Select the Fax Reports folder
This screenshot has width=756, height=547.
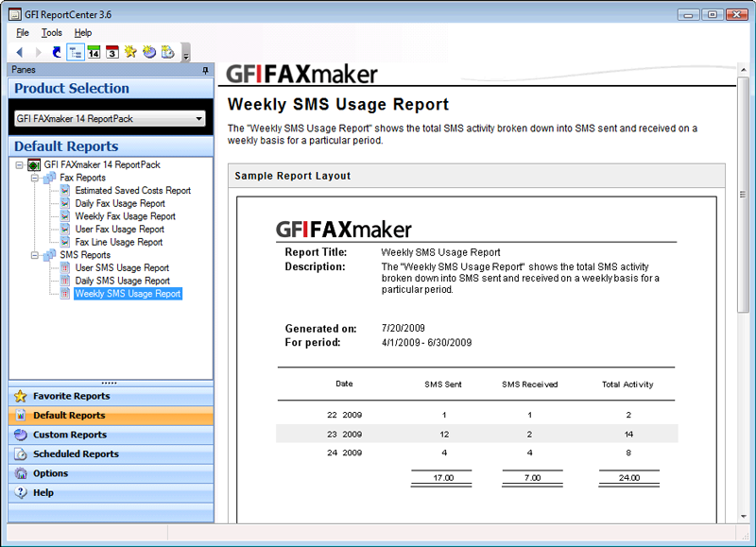82,178
